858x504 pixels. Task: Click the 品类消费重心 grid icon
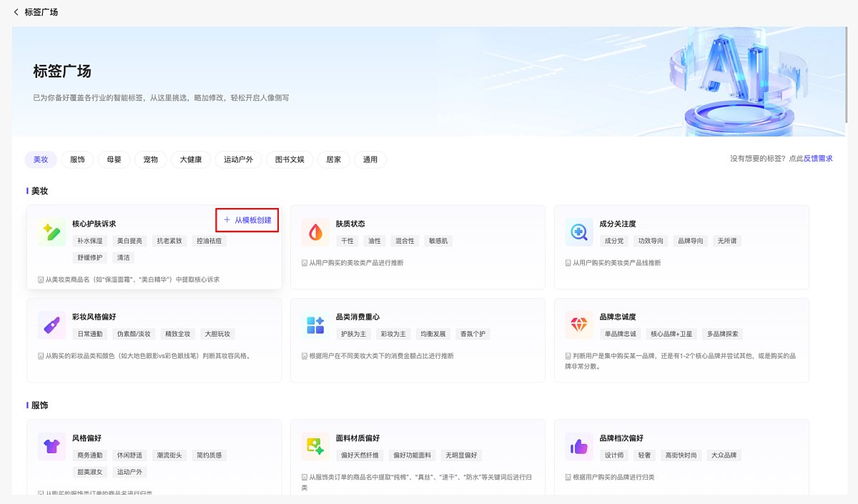315,325
